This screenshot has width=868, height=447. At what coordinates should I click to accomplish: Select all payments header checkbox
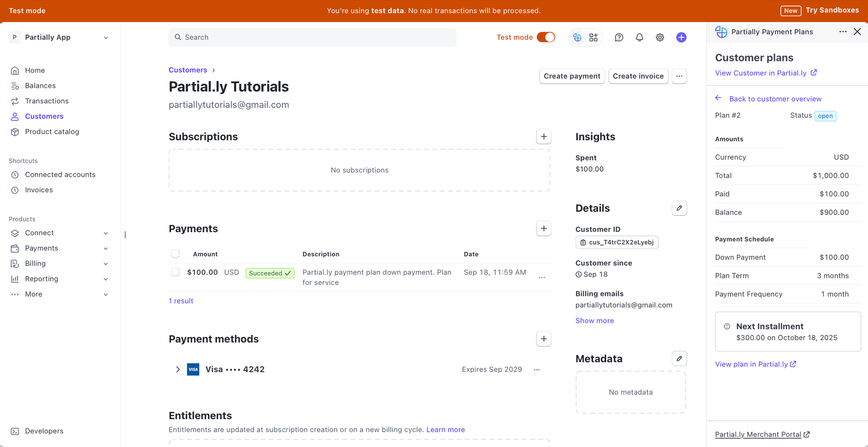pos(175,254)
